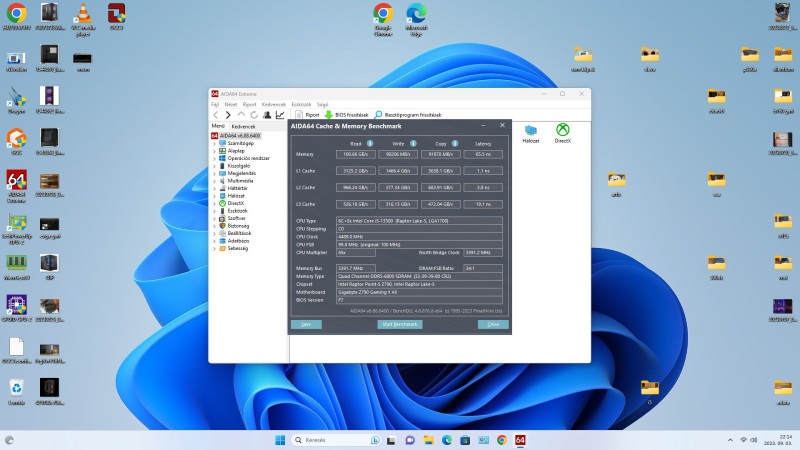Screen dimensions: 800x450
Task: Expand the Kiszolgáló tree node
Action: [x=214, y=166]
